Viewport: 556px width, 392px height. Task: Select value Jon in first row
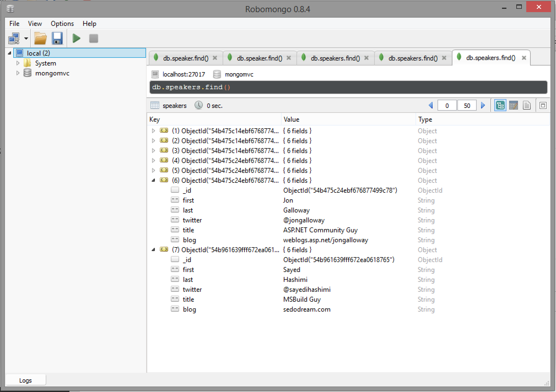click(x=288, y=200)
